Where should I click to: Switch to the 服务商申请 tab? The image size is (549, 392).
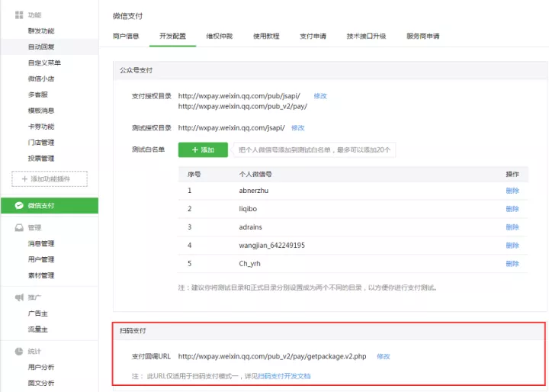[x=423, y=36]
